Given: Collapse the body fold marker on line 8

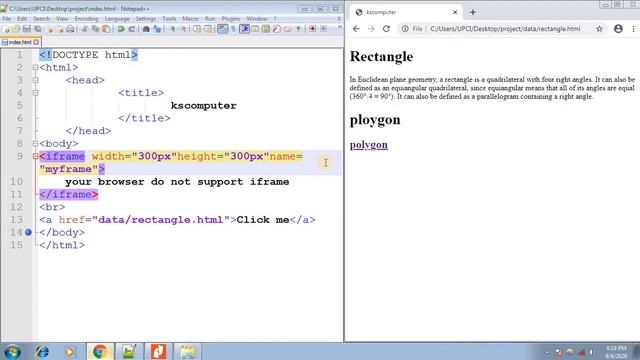Looking at the screenshot, I should pyautogui.click(x=36, y=144).
